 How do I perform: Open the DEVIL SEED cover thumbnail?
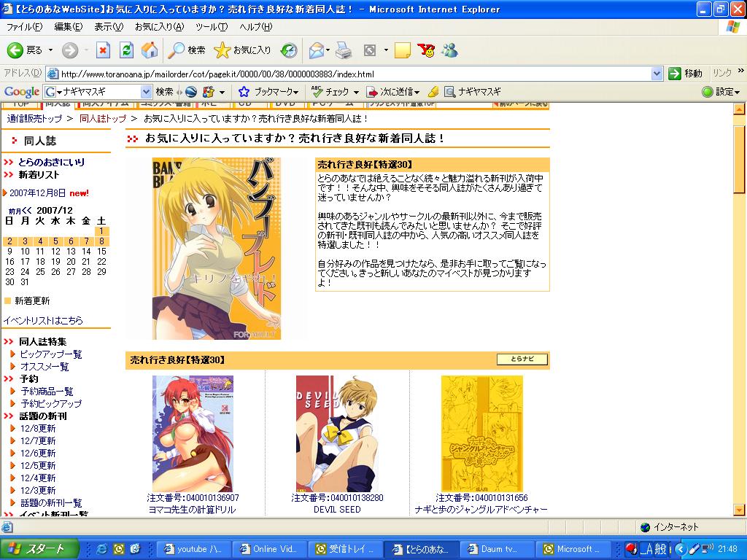(337, 433)
